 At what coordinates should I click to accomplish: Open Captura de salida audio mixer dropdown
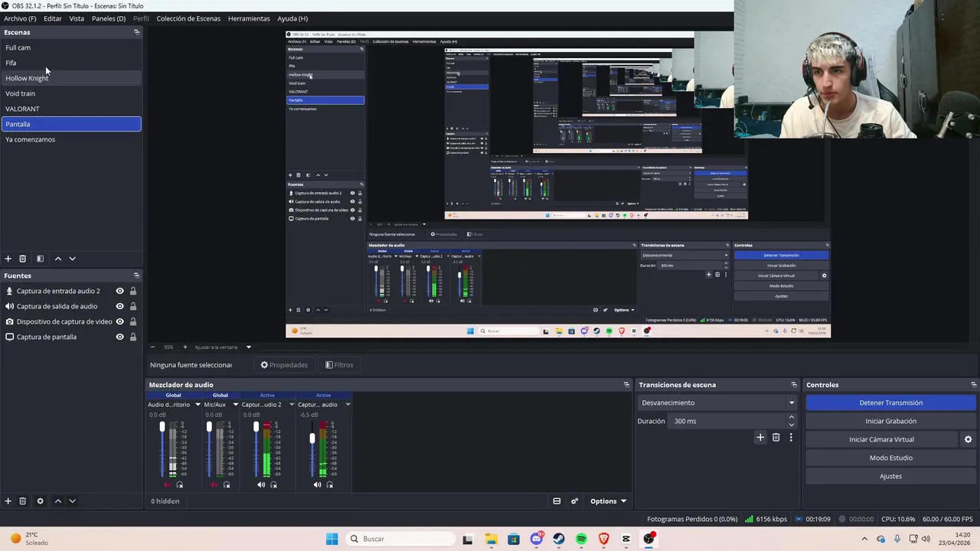click(x=348, y=404)
